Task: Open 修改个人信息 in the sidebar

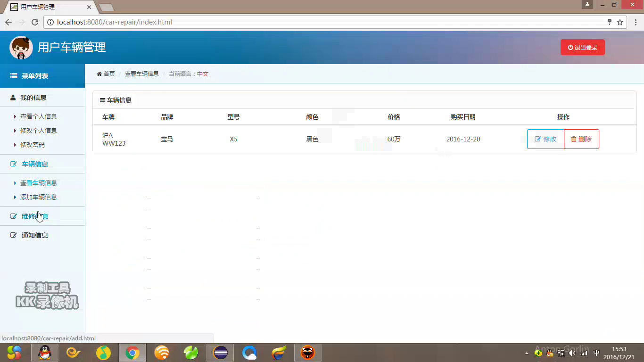Action: coord(38,131)
